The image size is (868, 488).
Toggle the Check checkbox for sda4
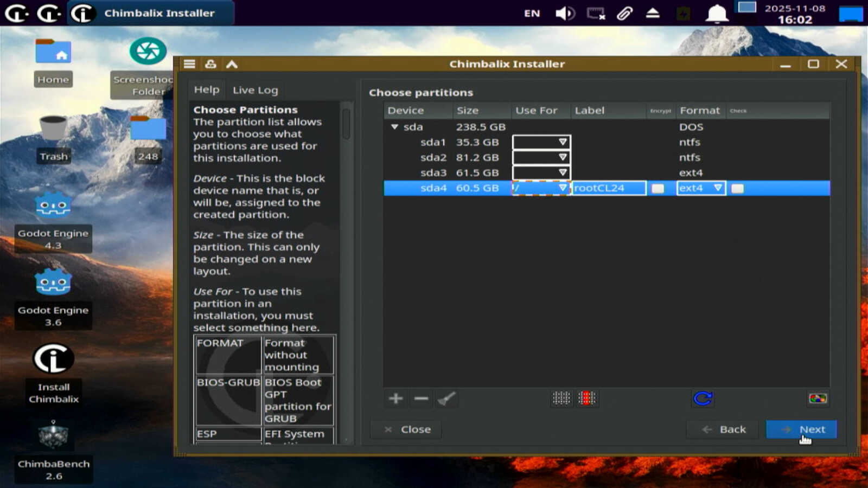click(x=737, y=188)
